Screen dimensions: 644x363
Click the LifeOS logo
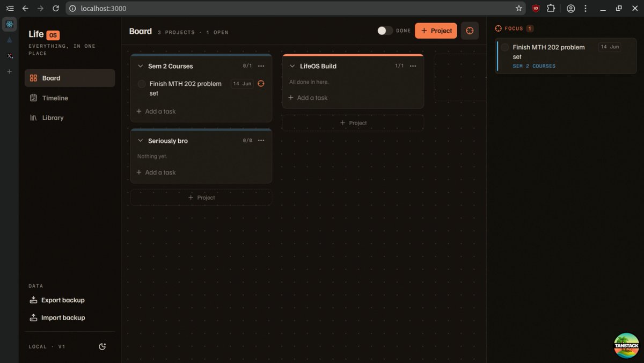pos(44,34)
